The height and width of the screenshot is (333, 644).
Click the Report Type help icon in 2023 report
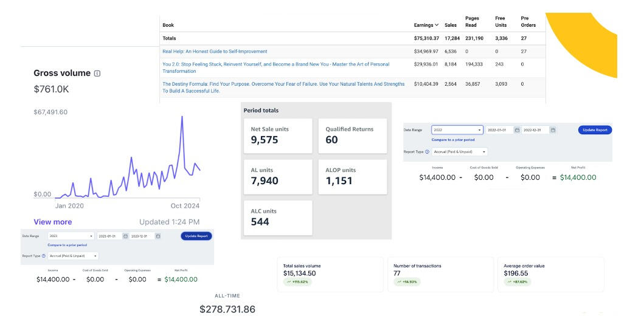pos(44,256)
